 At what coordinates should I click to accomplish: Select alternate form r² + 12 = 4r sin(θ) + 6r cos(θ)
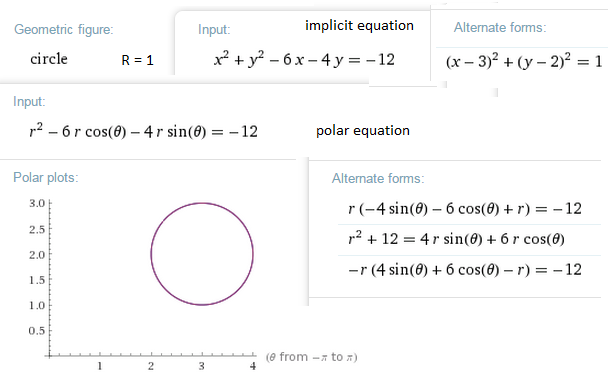[x=456, y=239]
